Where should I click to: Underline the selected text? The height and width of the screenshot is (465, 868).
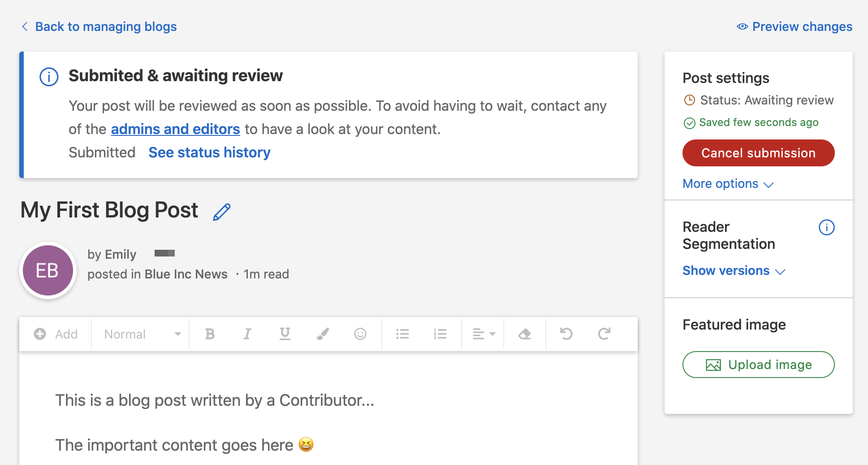[285, 334]
